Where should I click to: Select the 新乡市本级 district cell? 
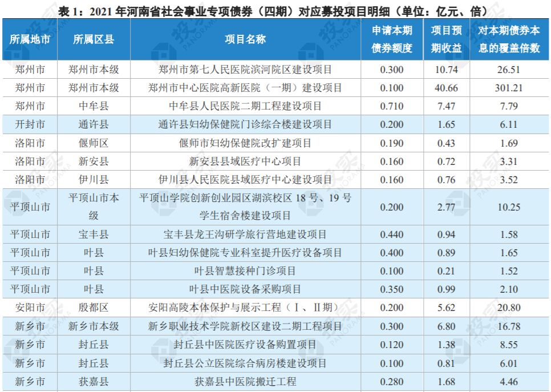tap(94, 326)
